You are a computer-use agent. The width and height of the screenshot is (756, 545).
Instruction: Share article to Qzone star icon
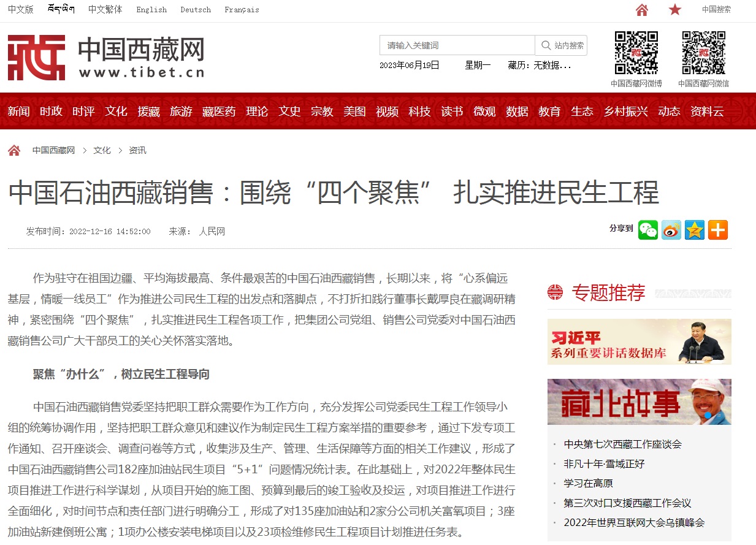pos(695,230)
